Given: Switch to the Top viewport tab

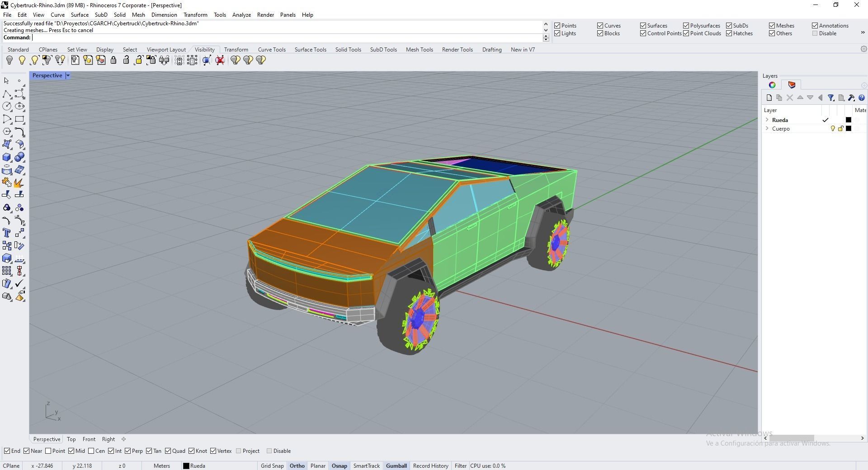Looking at the screenshot, I should coord(71,439).
